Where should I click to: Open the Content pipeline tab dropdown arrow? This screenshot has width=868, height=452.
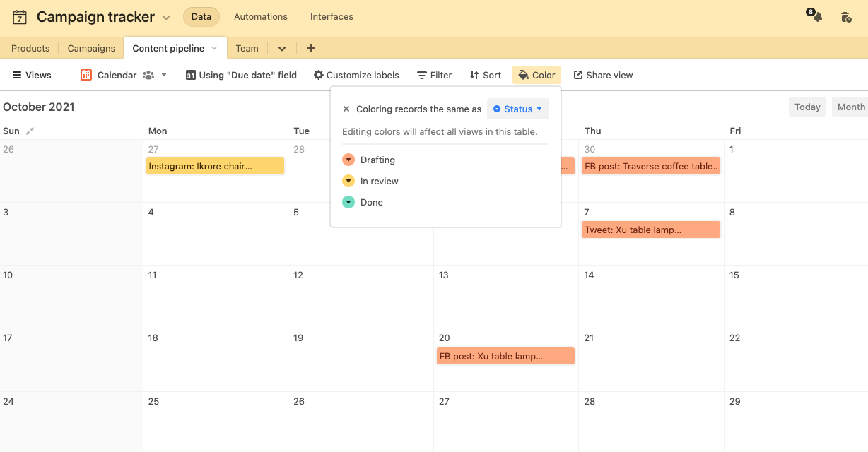[214, 48]
